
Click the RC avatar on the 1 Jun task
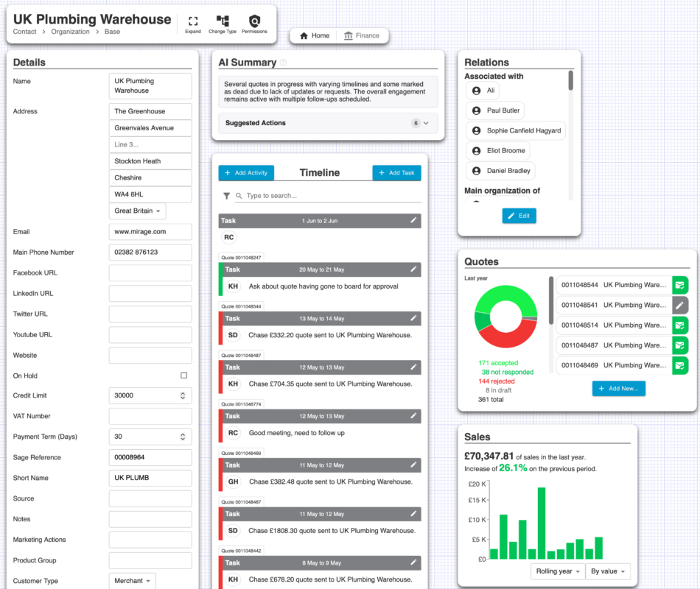tap(229, 237)
